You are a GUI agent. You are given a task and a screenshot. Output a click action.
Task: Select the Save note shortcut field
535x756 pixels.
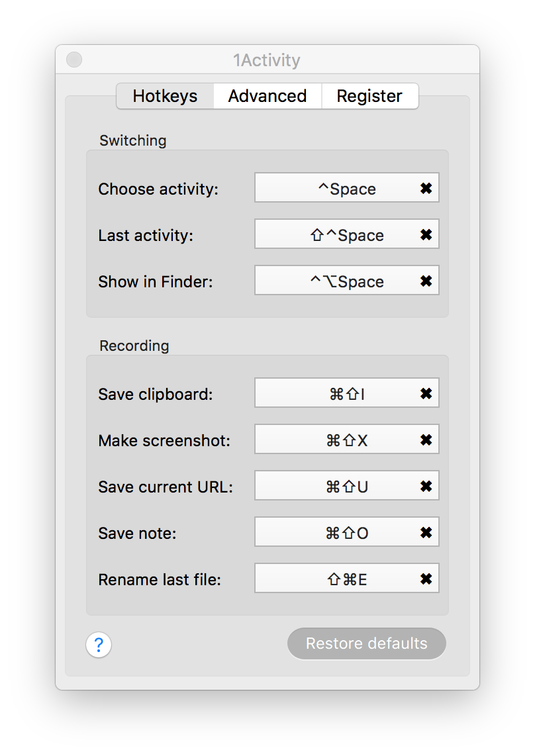[334, 533]
